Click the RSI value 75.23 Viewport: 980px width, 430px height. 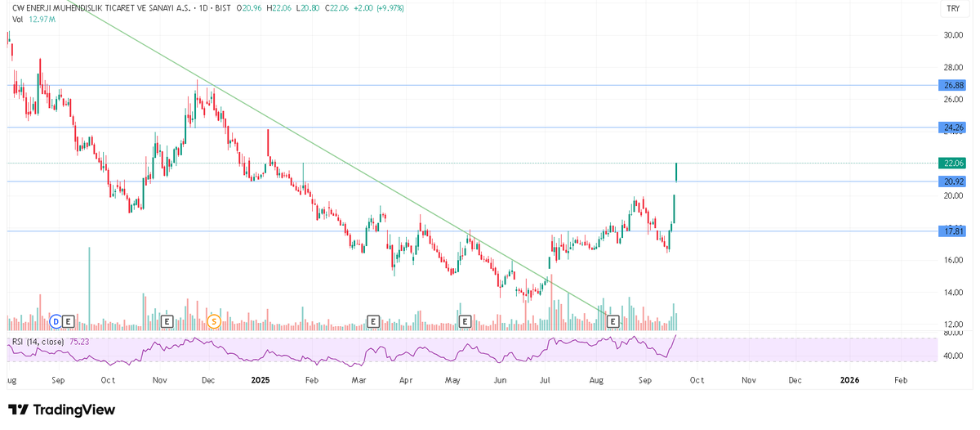tap(79, 341)
